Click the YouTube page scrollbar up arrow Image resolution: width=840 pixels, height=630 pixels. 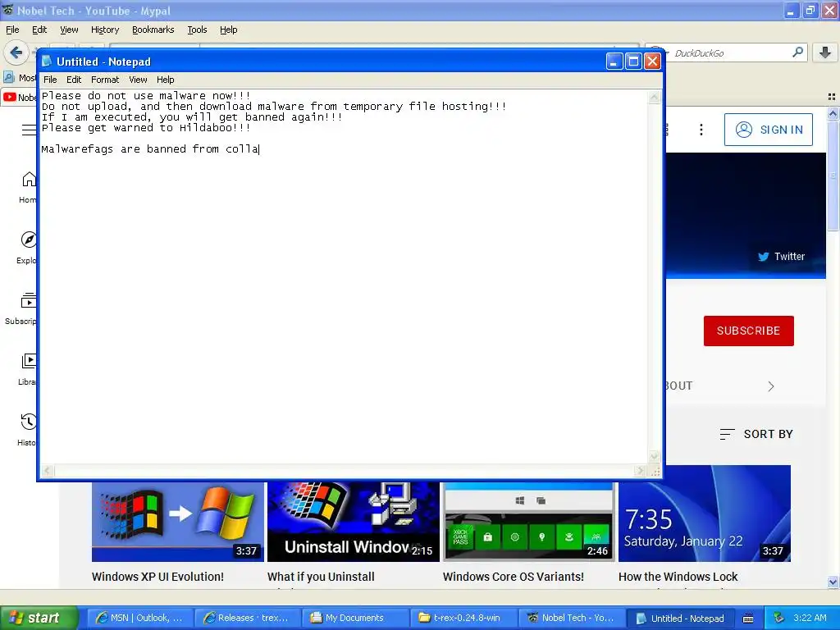click(x=833, y=113)
